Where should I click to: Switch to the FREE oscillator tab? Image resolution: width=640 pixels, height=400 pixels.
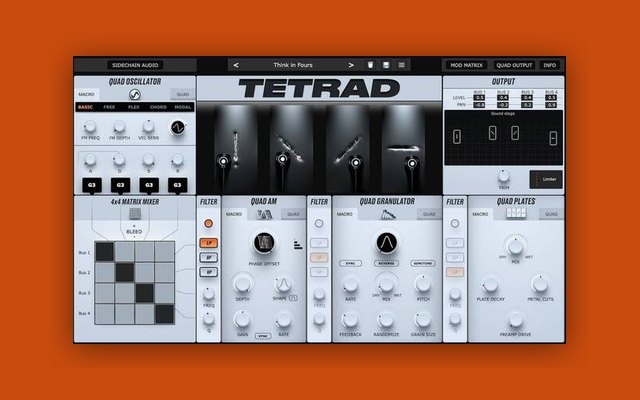tap(109, 107)
